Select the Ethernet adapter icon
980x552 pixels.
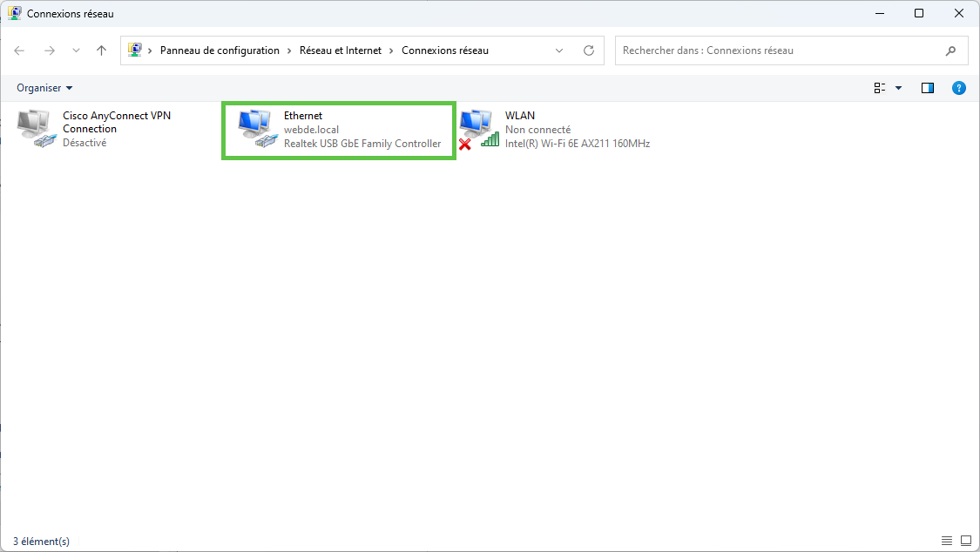point(258,129)
